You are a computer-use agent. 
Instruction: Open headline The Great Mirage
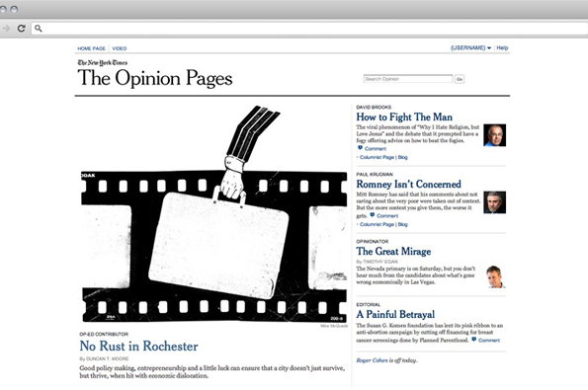[393, 251]
